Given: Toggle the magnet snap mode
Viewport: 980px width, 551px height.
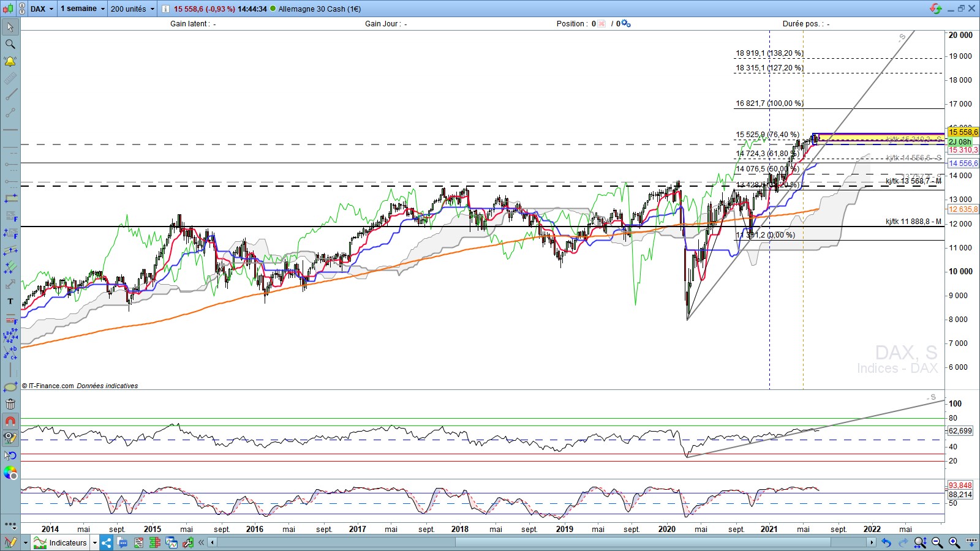Looking at the screenshot, I should pyautogui.click(x=10, y=421).
